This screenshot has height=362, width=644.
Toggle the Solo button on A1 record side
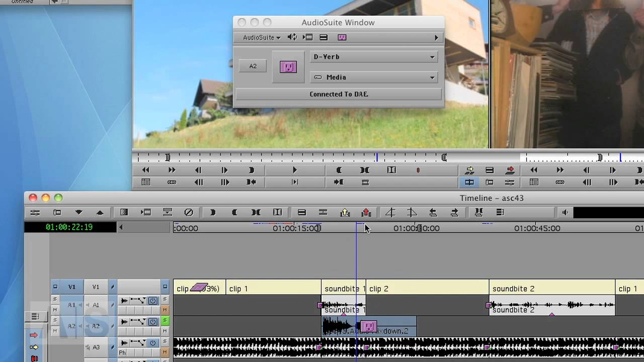165,300
